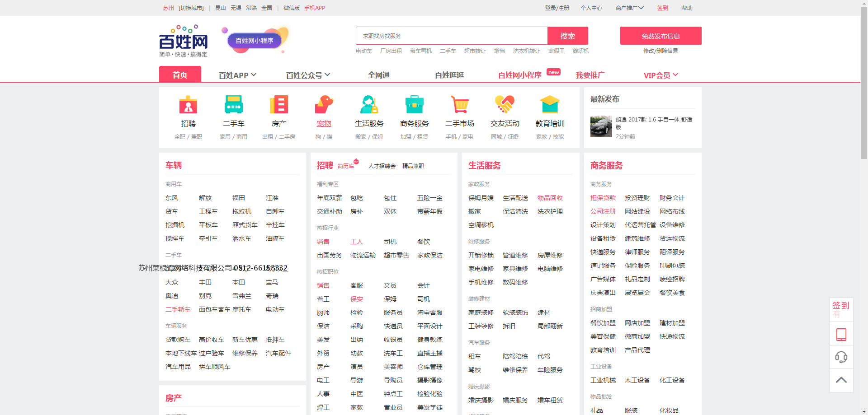
Task: Click the 免费发布信息 button
Action: coord(661,36)
